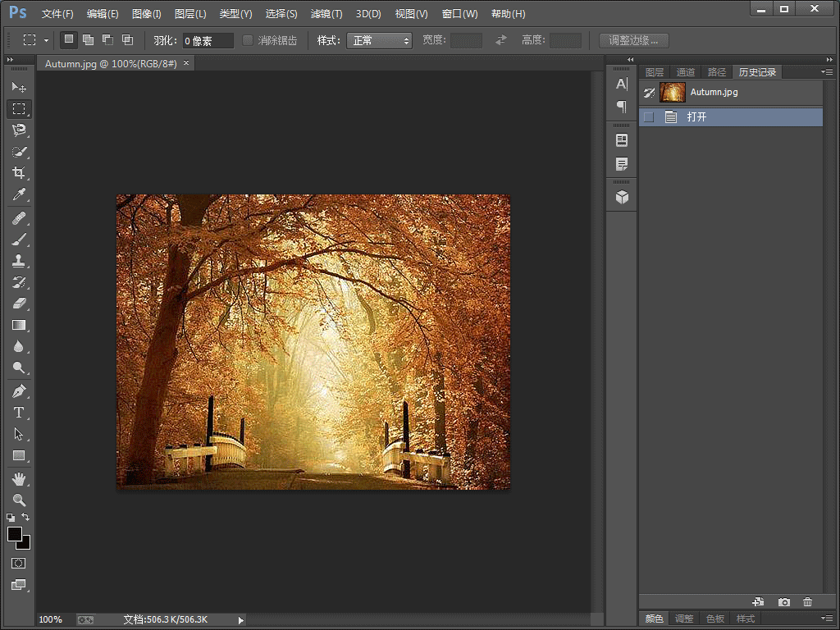Select the Eyedropper tool
The image size is (840, 630).
tap(19, 194)
